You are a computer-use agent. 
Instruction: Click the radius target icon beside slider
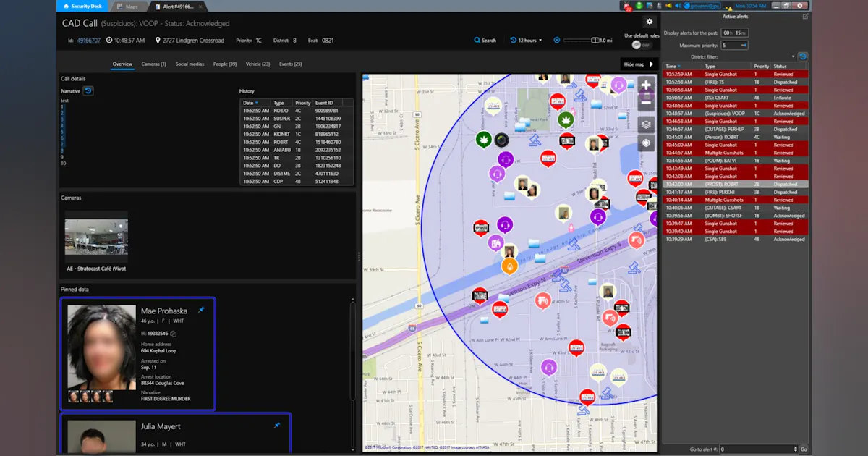tap(556, 41)
